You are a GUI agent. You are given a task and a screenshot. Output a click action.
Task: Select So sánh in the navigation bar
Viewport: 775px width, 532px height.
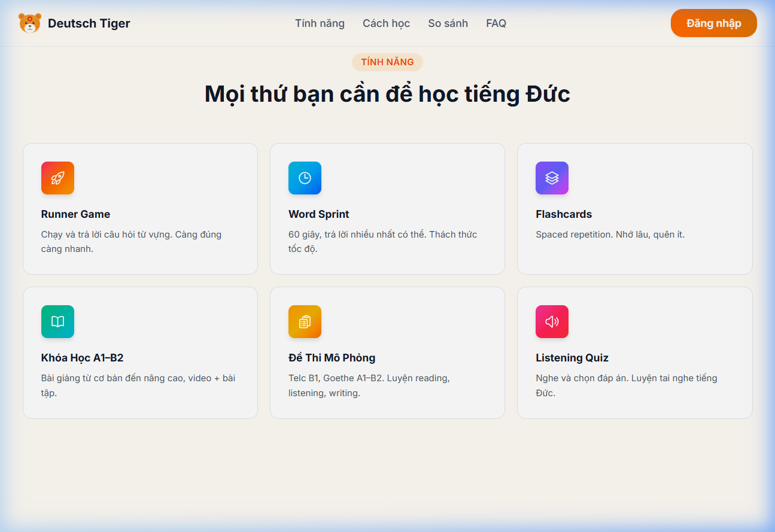tap(448, 23)
